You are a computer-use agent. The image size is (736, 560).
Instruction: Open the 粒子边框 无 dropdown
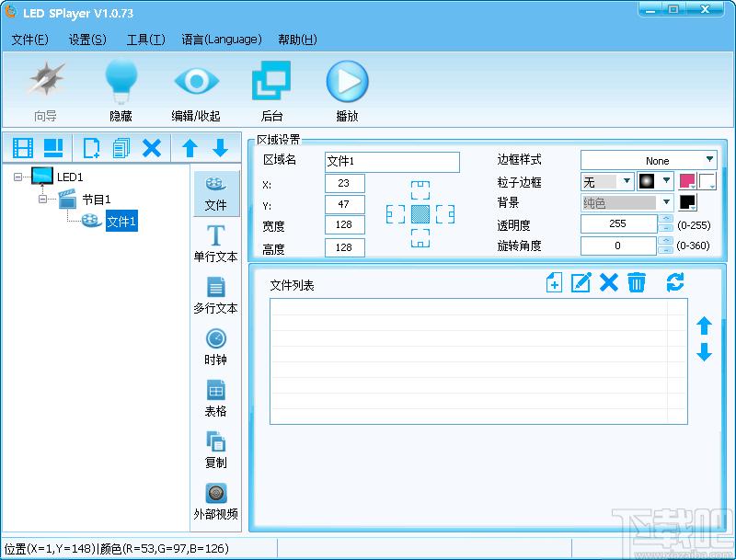(607, 181)
